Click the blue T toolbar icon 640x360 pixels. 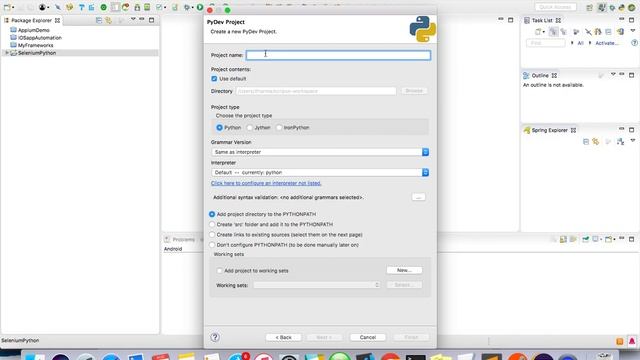(x=82, y=7)
